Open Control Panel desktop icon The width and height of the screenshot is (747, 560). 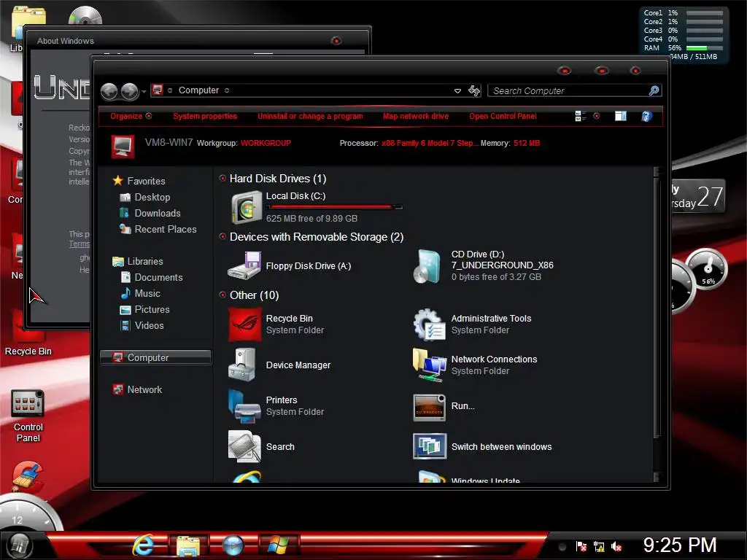[28, 416]
